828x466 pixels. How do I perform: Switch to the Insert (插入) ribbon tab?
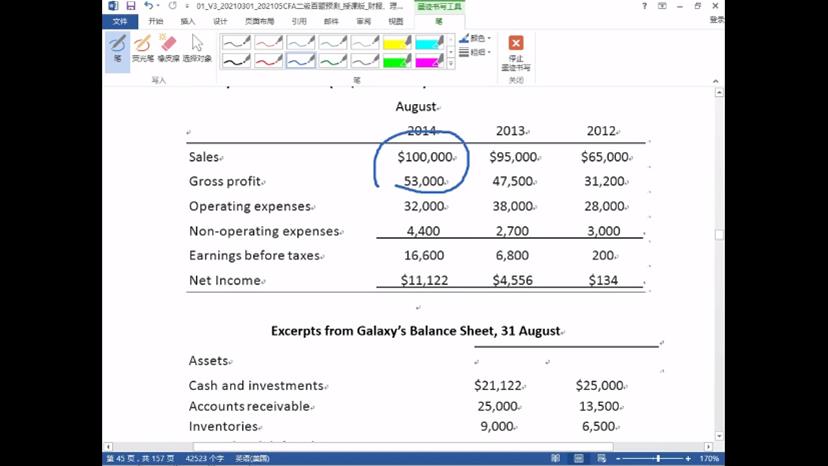[x=188, y=21]
